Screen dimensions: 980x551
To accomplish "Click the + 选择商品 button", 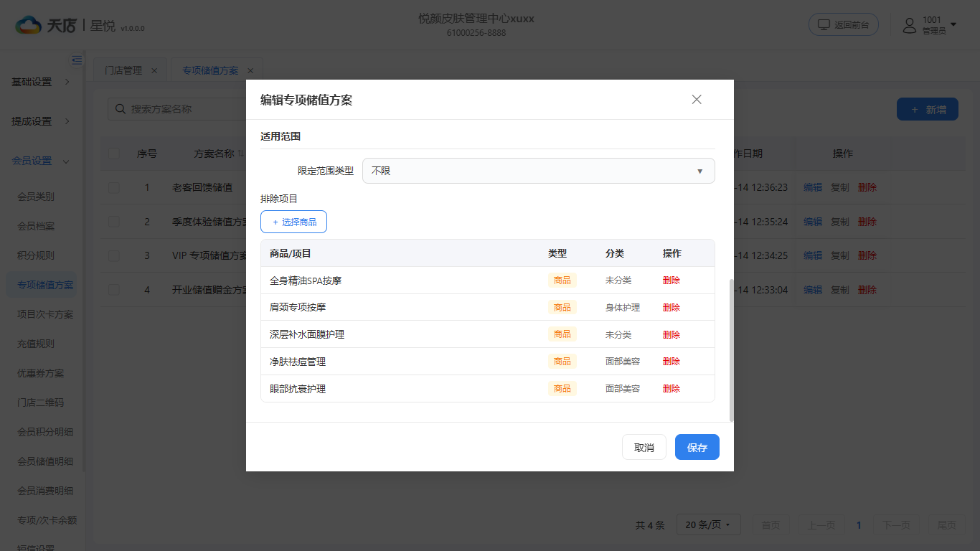I will click(293, 222).
